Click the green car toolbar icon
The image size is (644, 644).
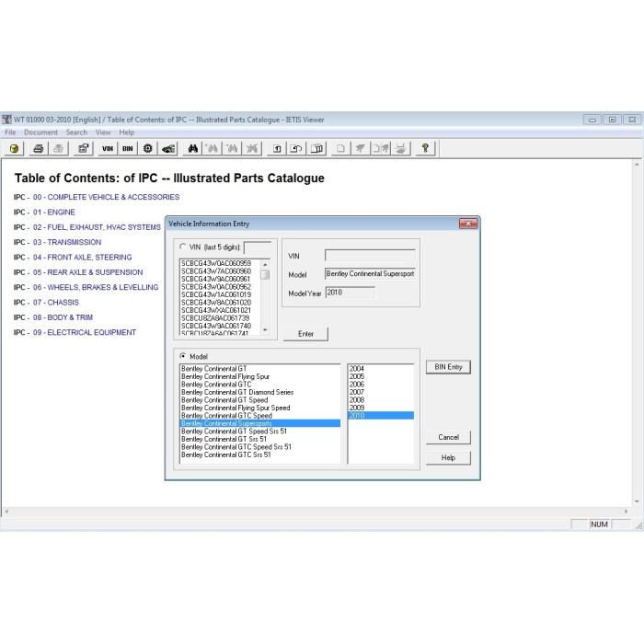click(x=168, y=149)
